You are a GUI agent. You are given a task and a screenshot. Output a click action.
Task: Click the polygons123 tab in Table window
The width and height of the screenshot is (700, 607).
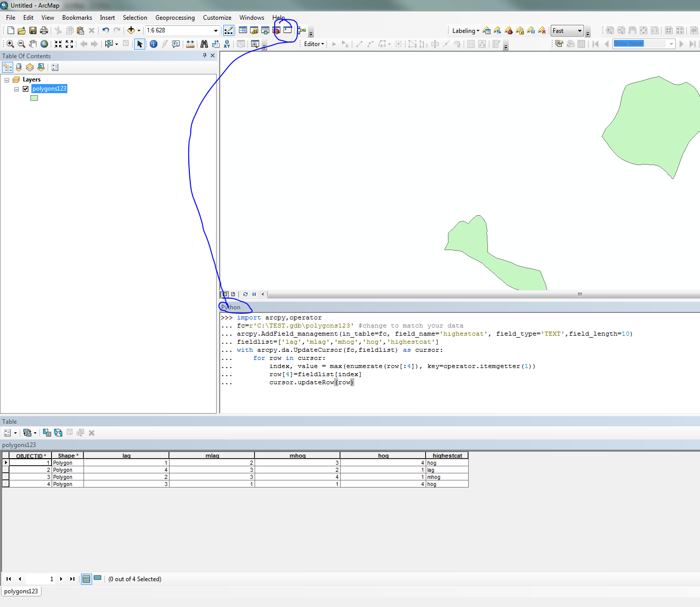pyautogui.click(x=21, y=591)
